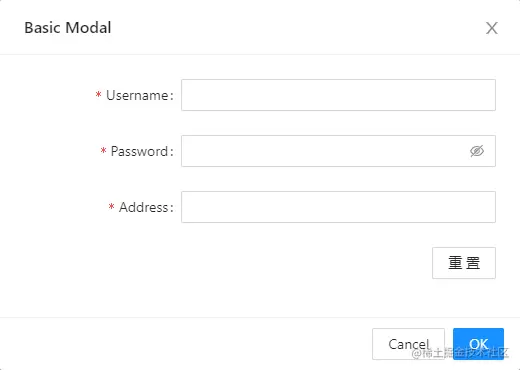Click the Address field label
The height and width of the screenshot is (370, 520).
tap(146, 207)
